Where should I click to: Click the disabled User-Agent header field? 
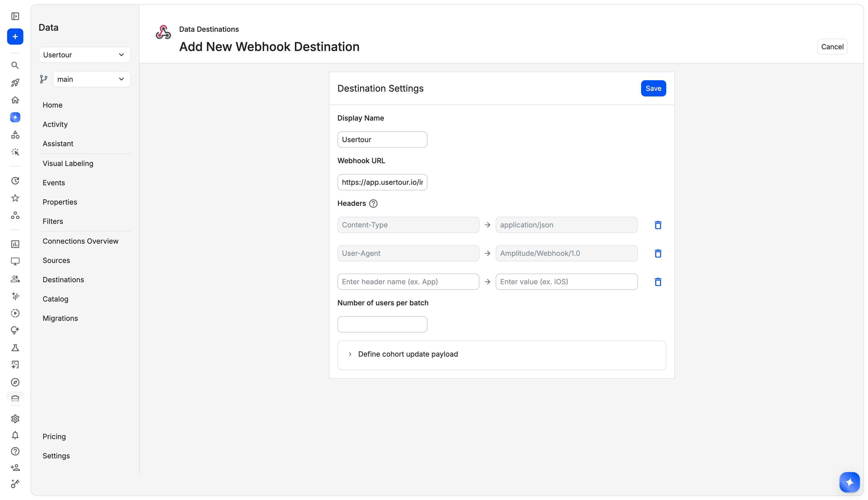(408, 254)
